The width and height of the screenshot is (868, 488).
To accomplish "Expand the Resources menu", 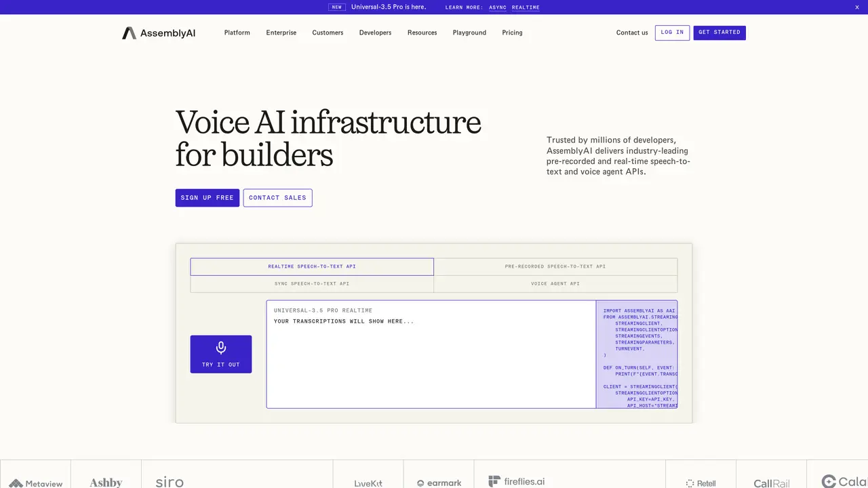I will (422, 33).
